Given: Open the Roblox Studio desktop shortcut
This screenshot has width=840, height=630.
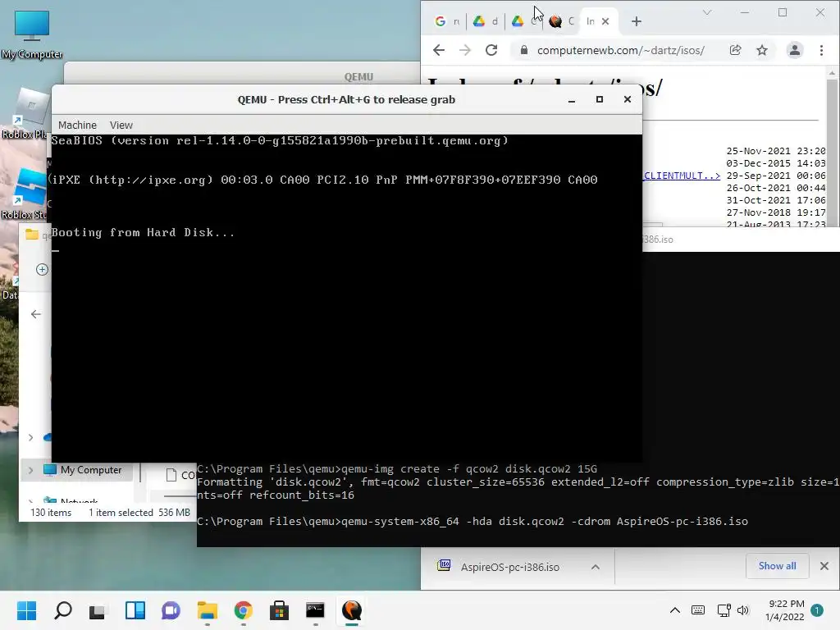Looking at the screenshot, I should tap(25, 194).
